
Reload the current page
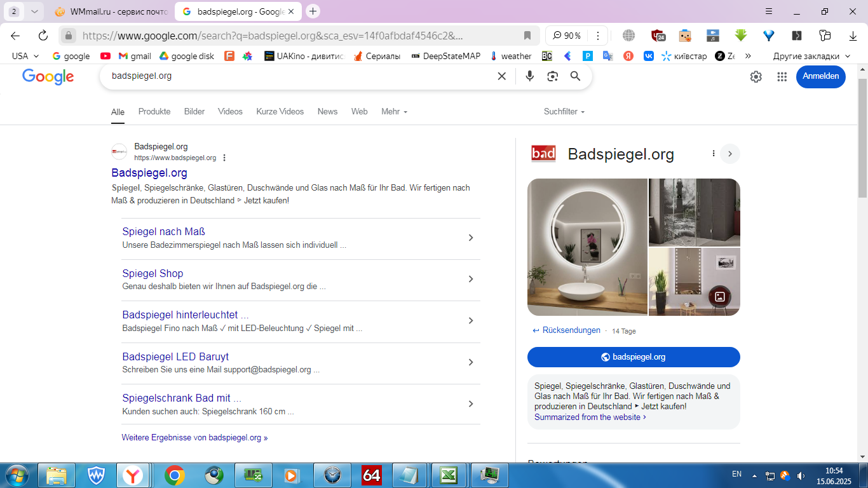tap(43, 36)
